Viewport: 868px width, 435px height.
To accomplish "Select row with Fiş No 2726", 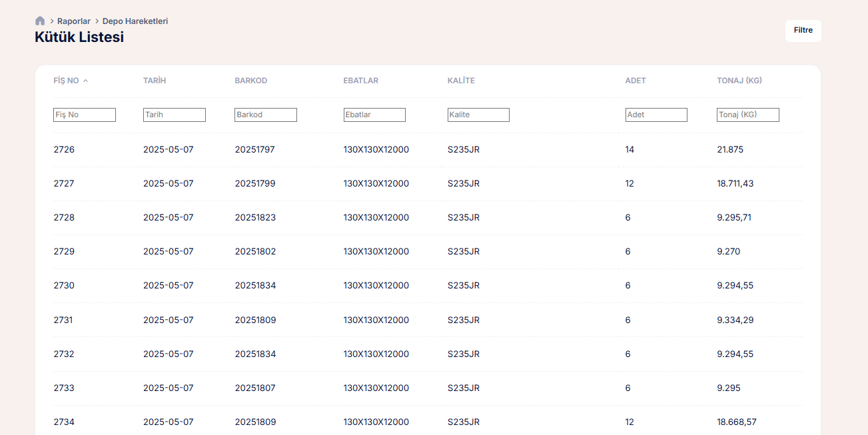I will (x=64, y=150).
